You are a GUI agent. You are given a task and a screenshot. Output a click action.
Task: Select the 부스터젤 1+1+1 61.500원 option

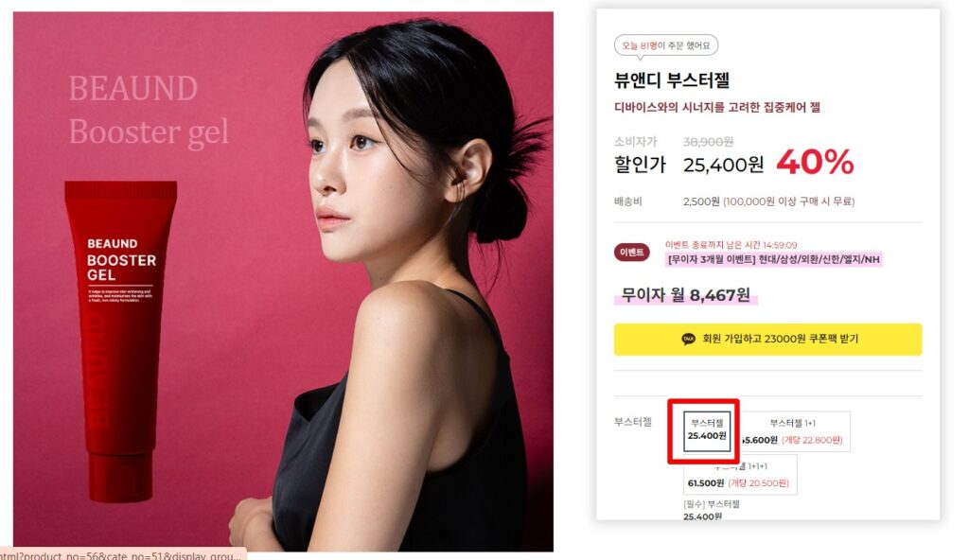pos(740,475)
